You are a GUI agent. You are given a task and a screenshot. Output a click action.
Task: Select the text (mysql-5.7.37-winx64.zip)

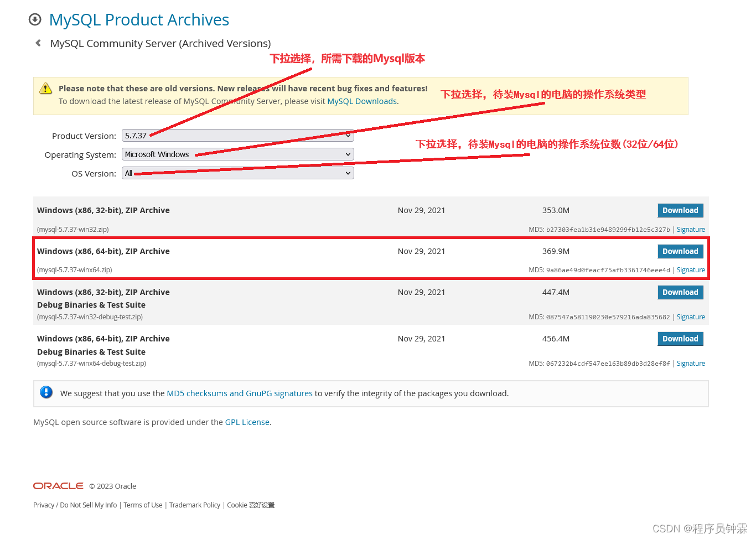click(x=75, y=270)
